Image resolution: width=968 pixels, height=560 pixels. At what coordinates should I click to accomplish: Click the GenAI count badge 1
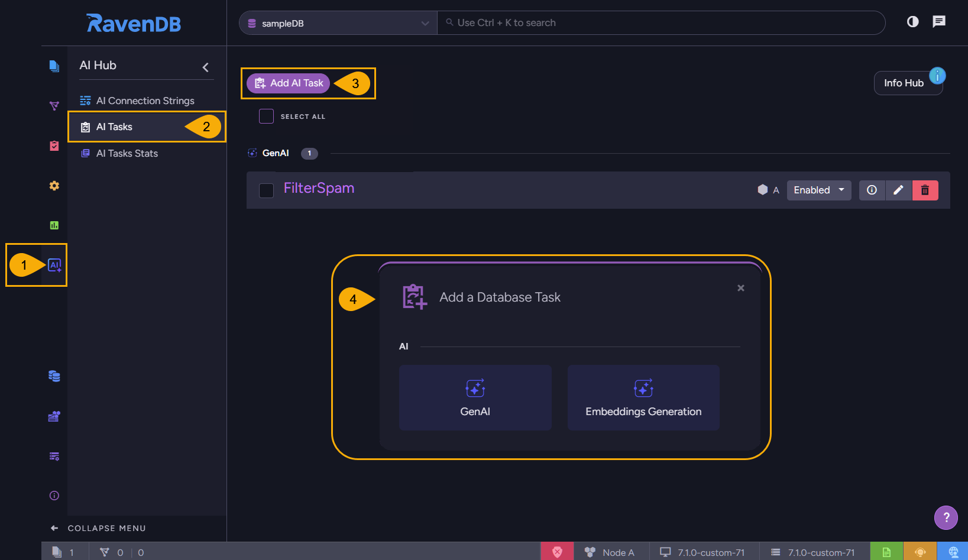coord(309,153)
